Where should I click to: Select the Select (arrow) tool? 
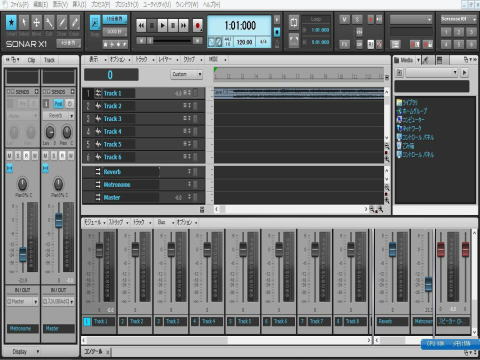coord(24,23)
